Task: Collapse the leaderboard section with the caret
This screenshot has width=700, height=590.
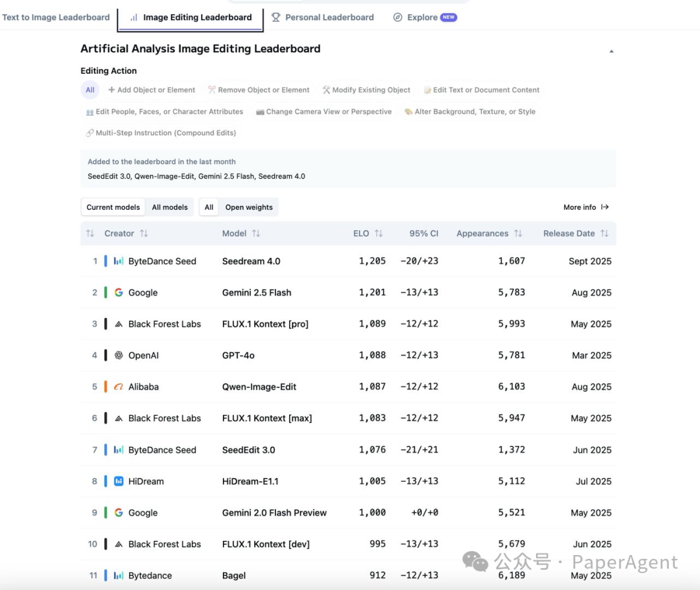Action: tap(612, 51)
